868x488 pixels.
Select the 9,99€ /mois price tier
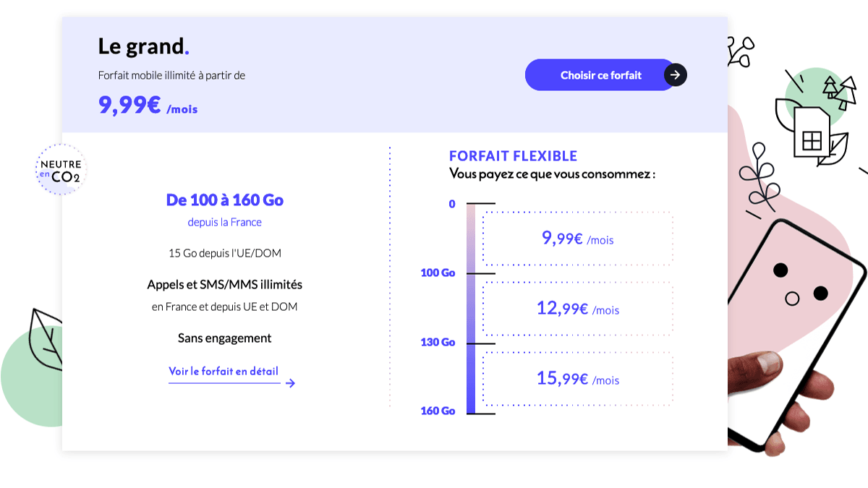(577, 239)
